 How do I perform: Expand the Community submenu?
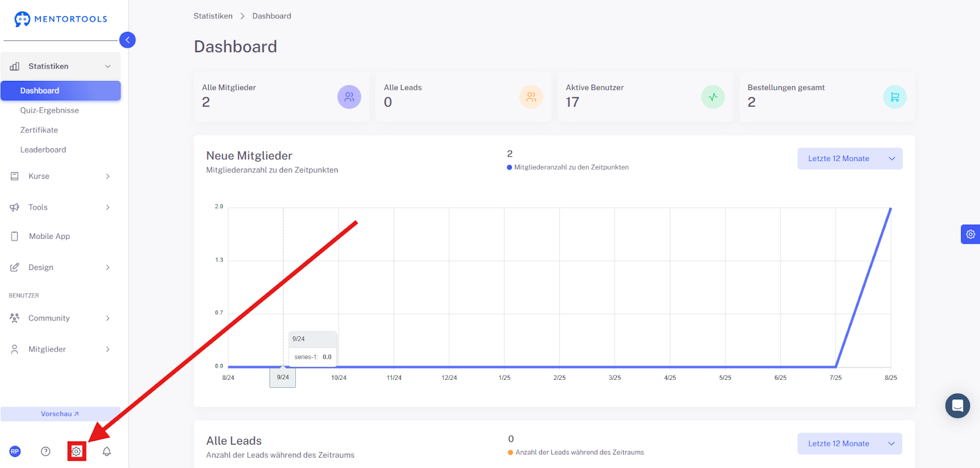[108, 319]
